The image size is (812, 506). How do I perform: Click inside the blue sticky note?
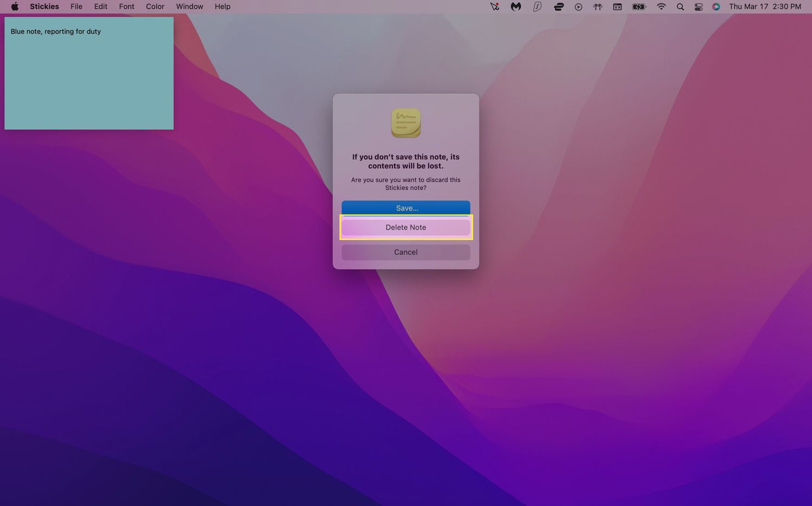(x=89, y=81)
